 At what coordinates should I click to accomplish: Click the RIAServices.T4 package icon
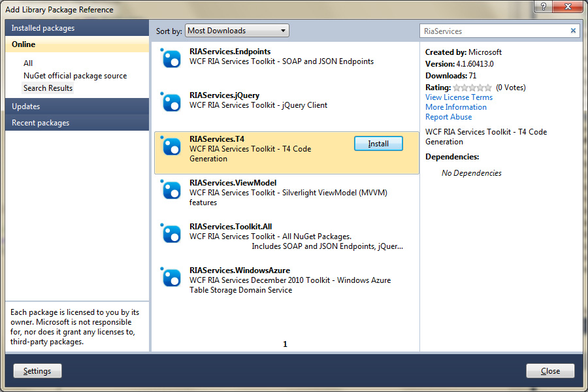pos(171,146)
